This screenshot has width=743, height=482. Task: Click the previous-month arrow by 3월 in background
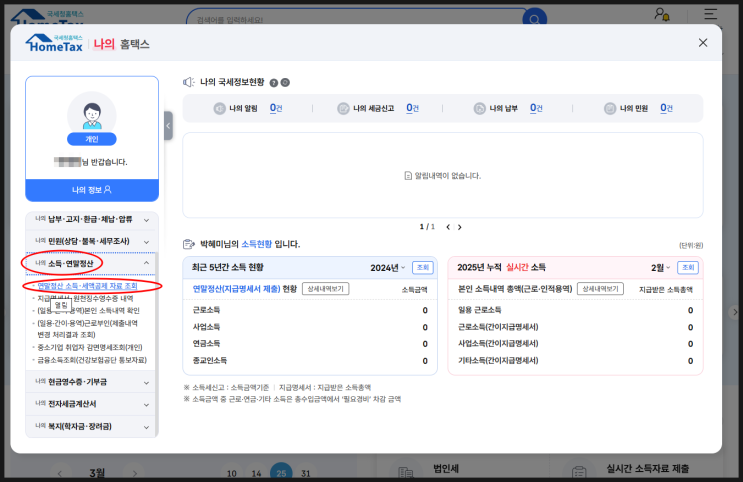[x=60, y=473]
